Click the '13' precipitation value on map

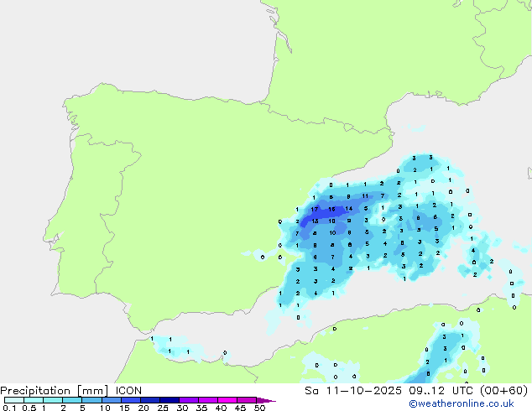315,221
